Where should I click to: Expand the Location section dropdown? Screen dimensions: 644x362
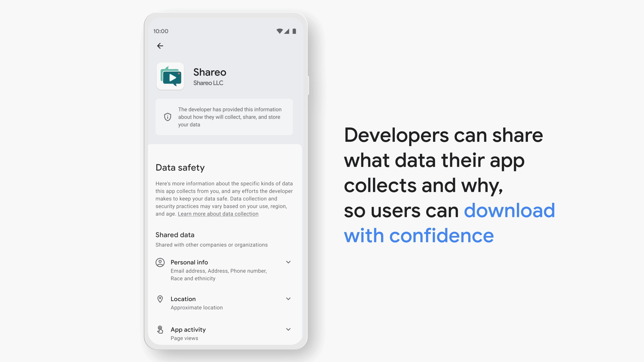(x=288, y=299)
